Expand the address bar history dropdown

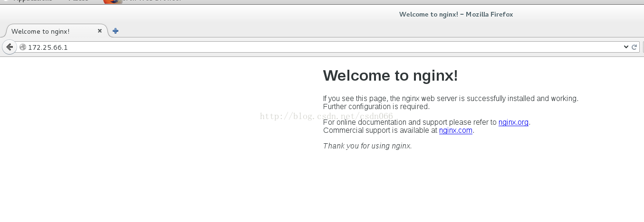[x=626, y=47]
